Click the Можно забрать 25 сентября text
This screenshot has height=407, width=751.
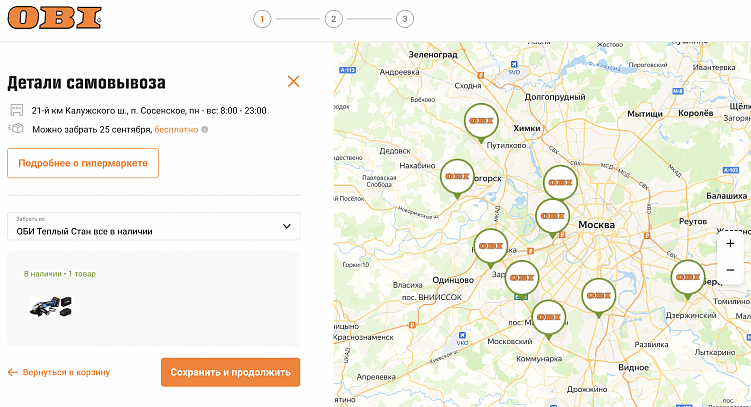pos(92,129)
